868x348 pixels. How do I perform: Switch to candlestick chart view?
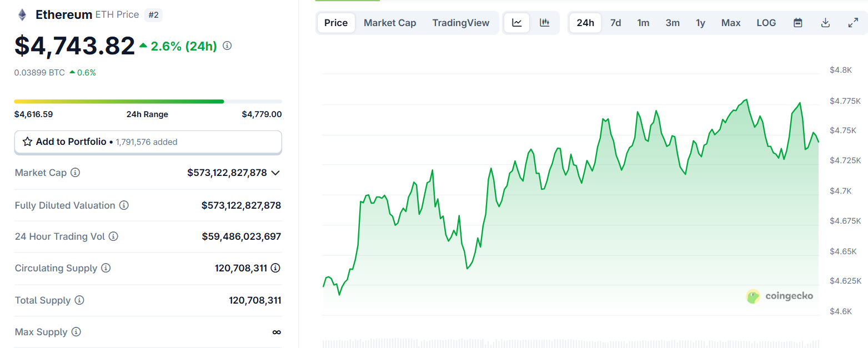point(544,23)
